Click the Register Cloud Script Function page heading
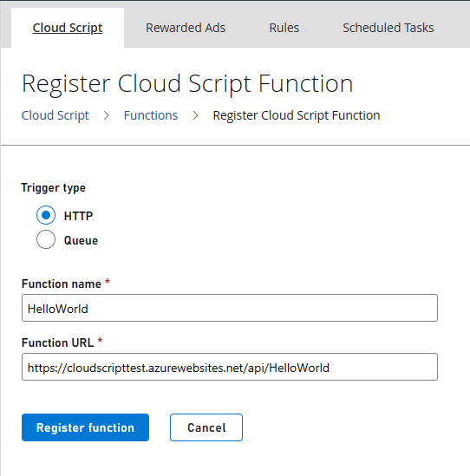Viewport: 470px width, 476px height. (x=187, y=84)
